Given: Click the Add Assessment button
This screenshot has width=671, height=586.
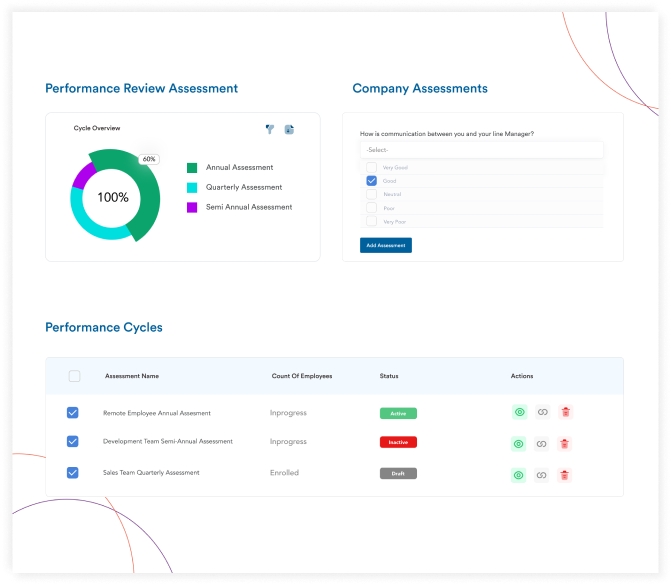Looking at the screenshot, I should (386, 245).
